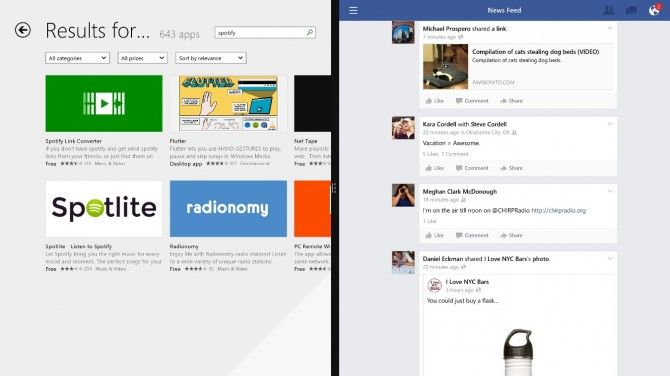Open the chirpradio.org link
The image size is (670, 376).
pos(558,211)
